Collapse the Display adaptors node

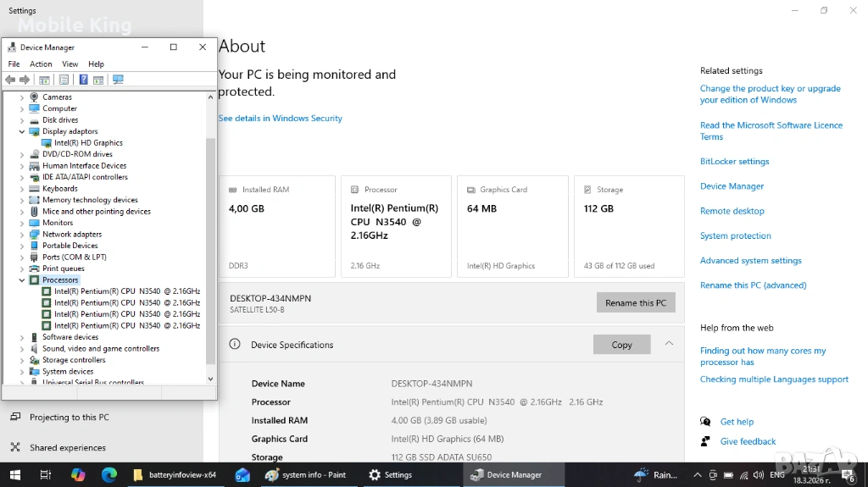point(22,132)
